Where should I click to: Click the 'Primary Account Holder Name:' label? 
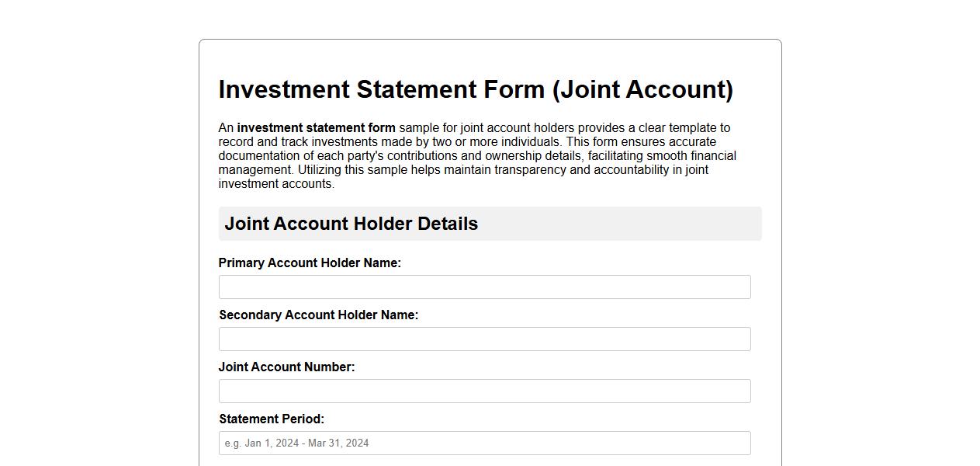310,263
